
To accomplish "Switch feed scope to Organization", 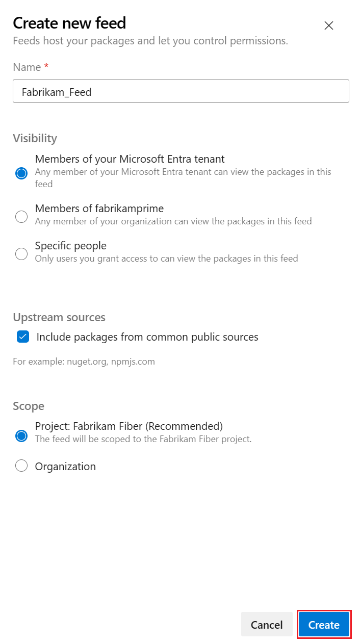I will (21, 465).
